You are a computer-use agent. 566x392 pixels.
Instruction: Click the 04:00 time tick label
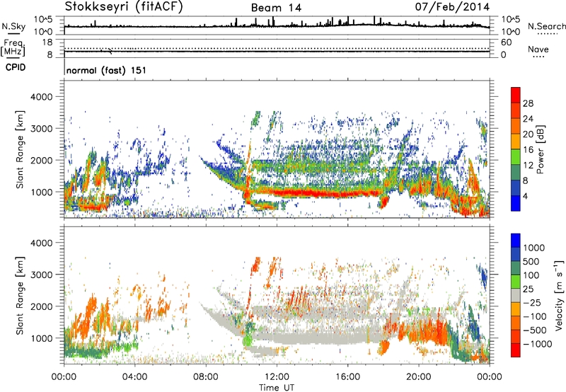pyautogui.click(x=134, y=377)
